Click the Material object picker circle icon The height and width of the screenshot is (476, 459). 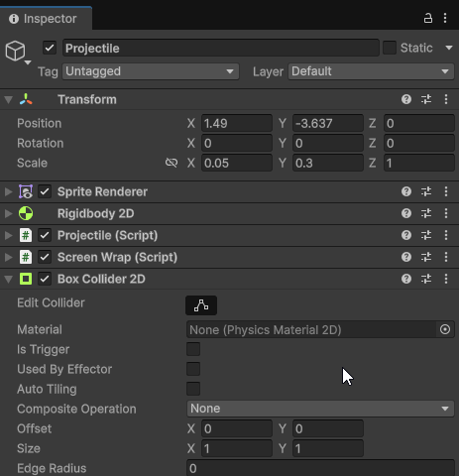tap(445, 329)
